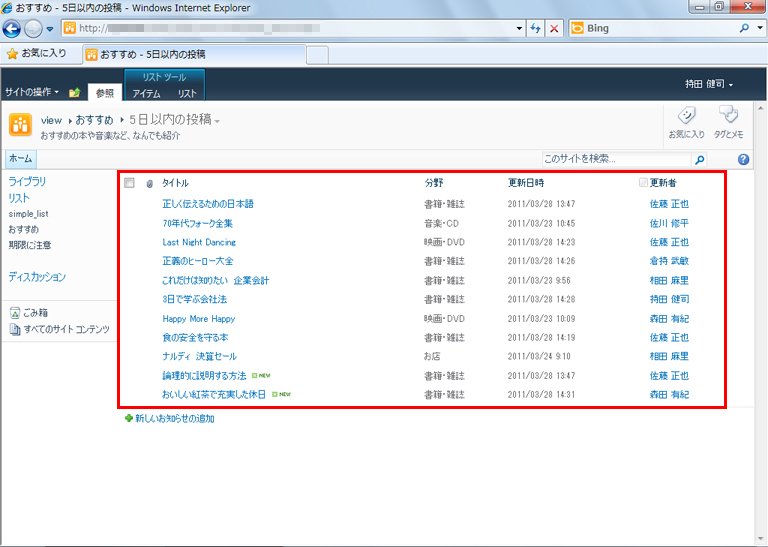Open the ごみ箱 recycle bin
Image resolution: width=768 pixels, height=547 pixels.
pos(28,312)
